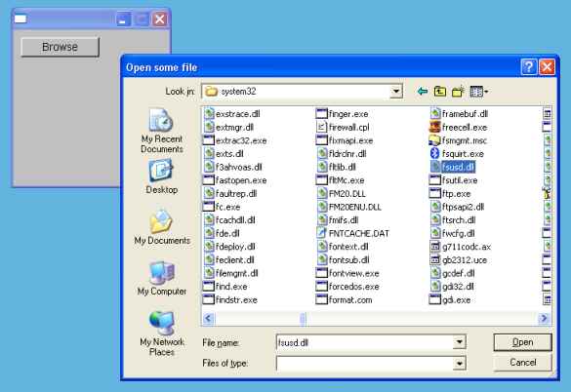Click the dialog's help question mark button

tap(529, 67)
